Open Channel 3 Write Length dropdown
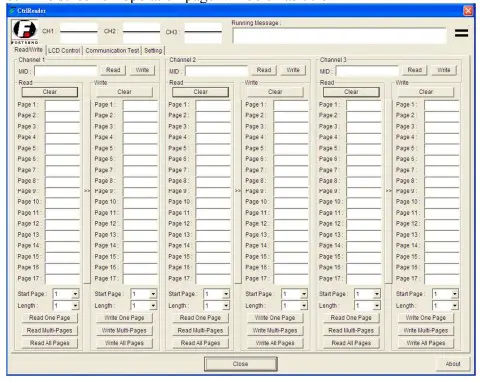 (x=455, y=306)
